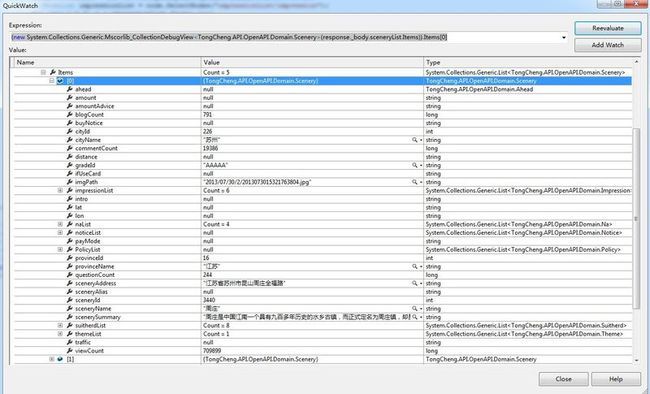Expand the impressionList node
The width and height of the screenshot is (650, 394).
tap(60, 190)
